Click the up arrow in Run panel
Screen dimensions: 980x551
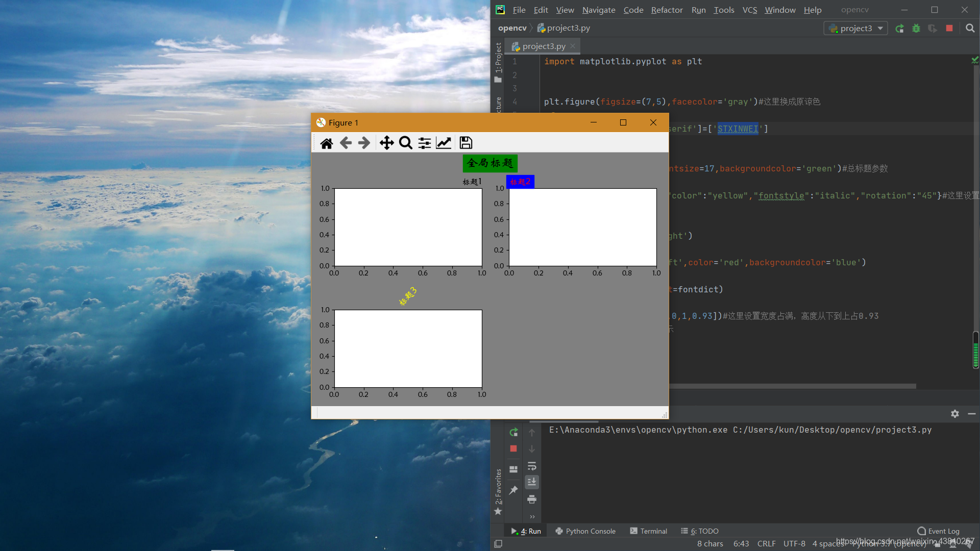click(x=532, y=432)
